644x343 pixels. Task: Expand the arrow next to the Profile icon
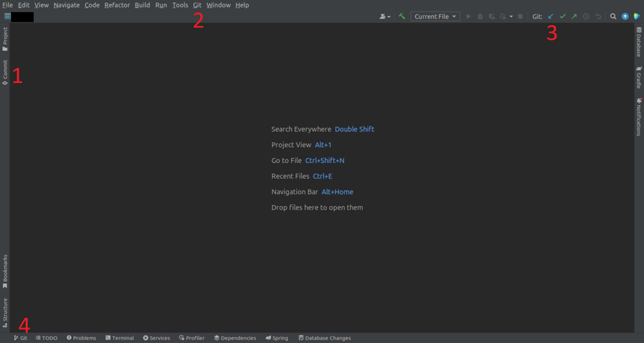511,17
